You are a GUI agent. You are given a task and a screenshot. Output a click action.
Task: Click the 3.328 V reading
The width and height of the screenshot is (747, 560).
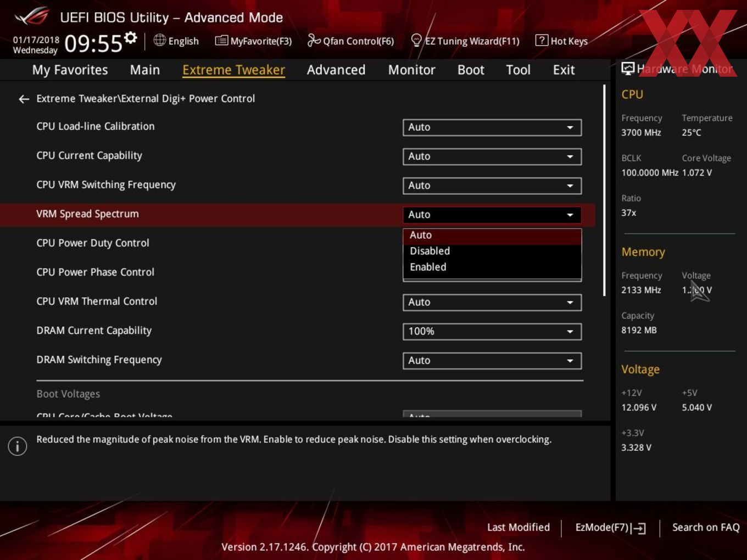[x=636, y=447]
